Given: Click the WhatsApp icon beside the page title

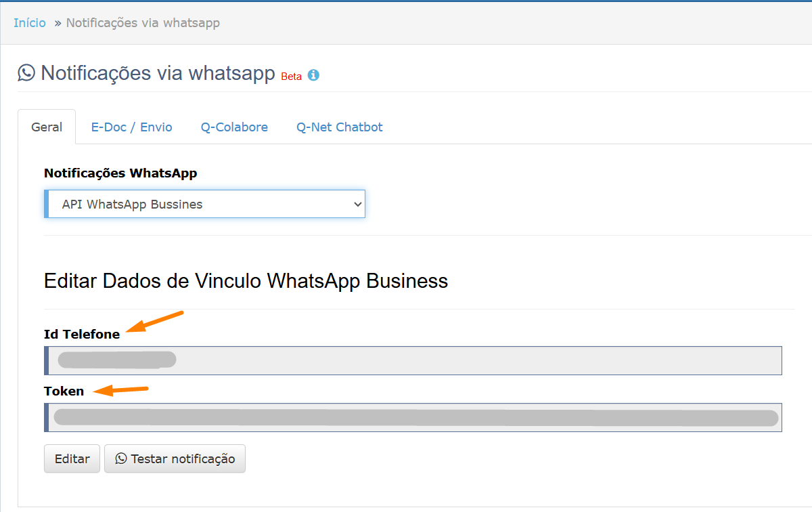Looking at the screenshot, I should pyautogui.click(x=26, y=72).
